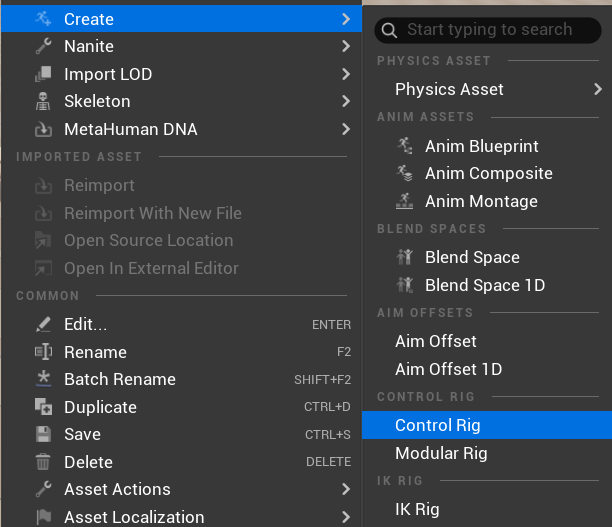
Task: Expand the Physics Asset submenu arrow
Action: pos(598,89)
